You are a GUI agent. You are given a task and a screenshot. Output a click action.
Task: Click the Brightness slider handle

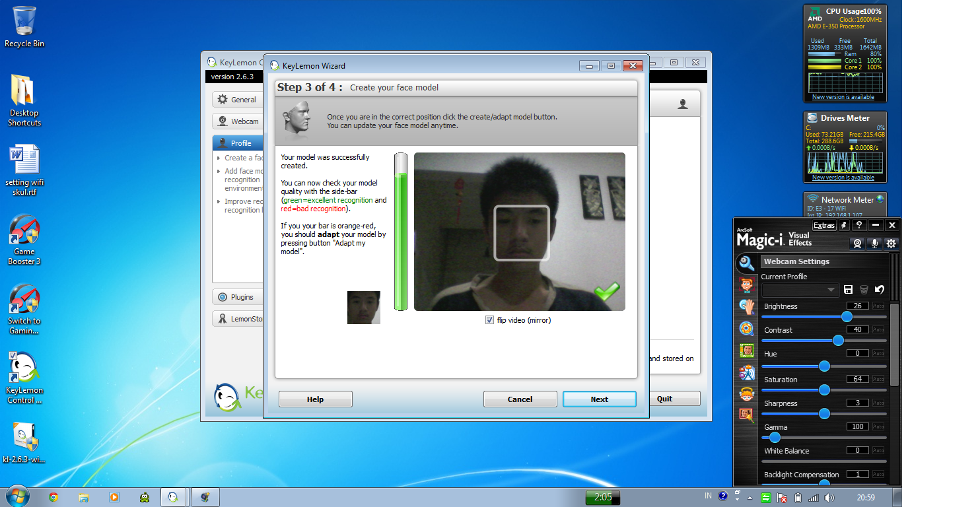pyautogui.click(x=847, y=317)
